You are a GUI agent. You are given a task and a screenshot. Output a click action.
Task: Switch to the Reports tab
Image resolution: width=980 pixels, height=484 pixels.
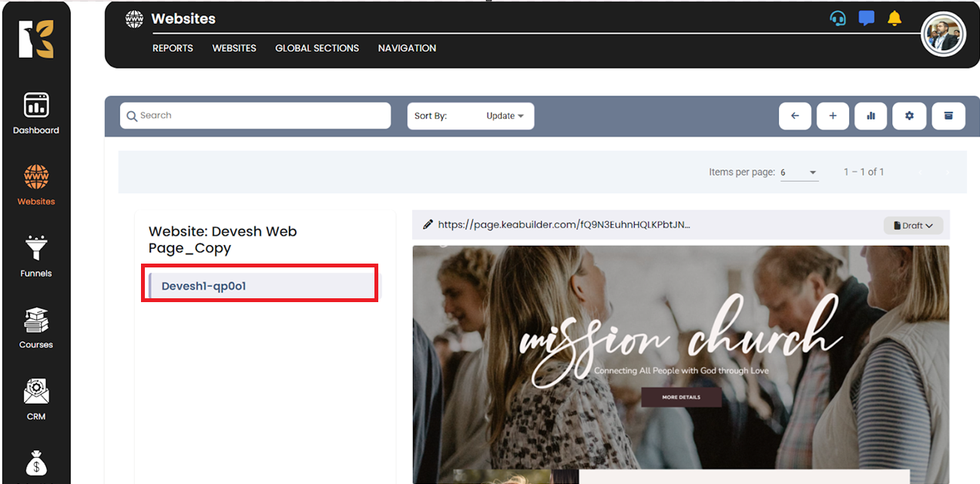[173, 48]
